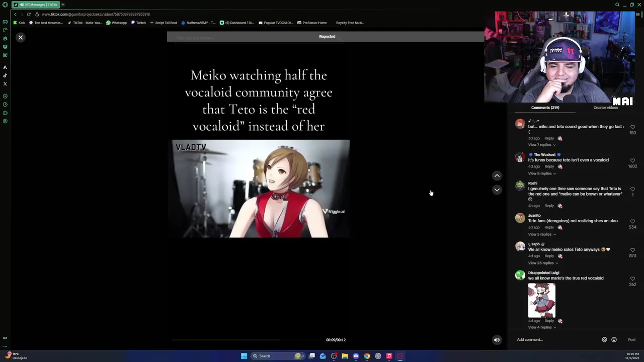The image size is (644, 362).
Task: Open the emoji picker in comment box
Action: click(614, 340)
